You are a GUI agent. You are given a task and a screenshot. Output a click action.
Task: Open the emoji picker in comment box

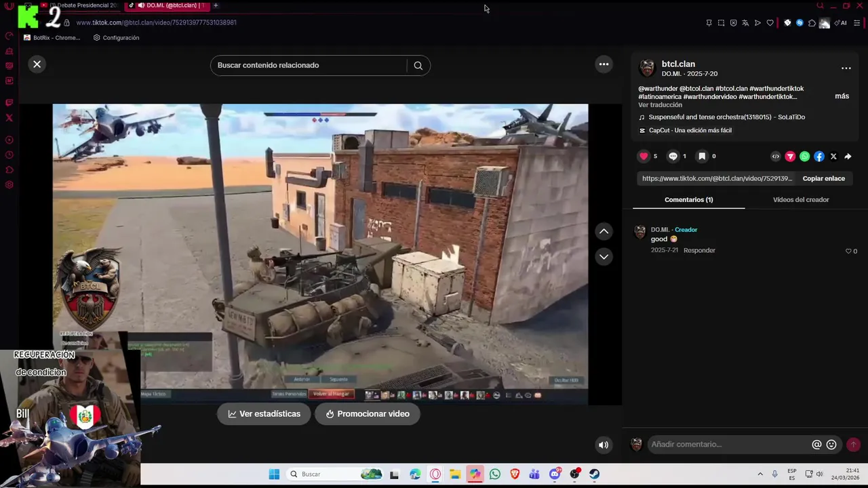click(831, 445)
